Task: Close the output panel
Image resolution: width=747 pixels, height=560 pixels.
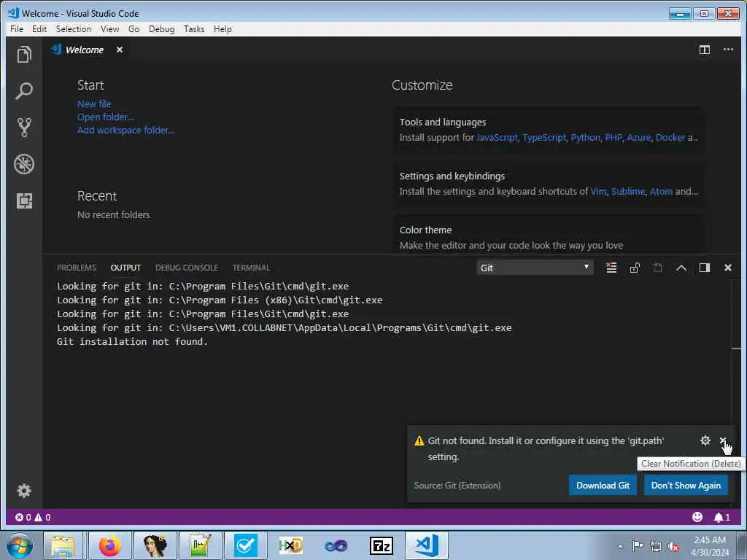Action: pos(727,268)
